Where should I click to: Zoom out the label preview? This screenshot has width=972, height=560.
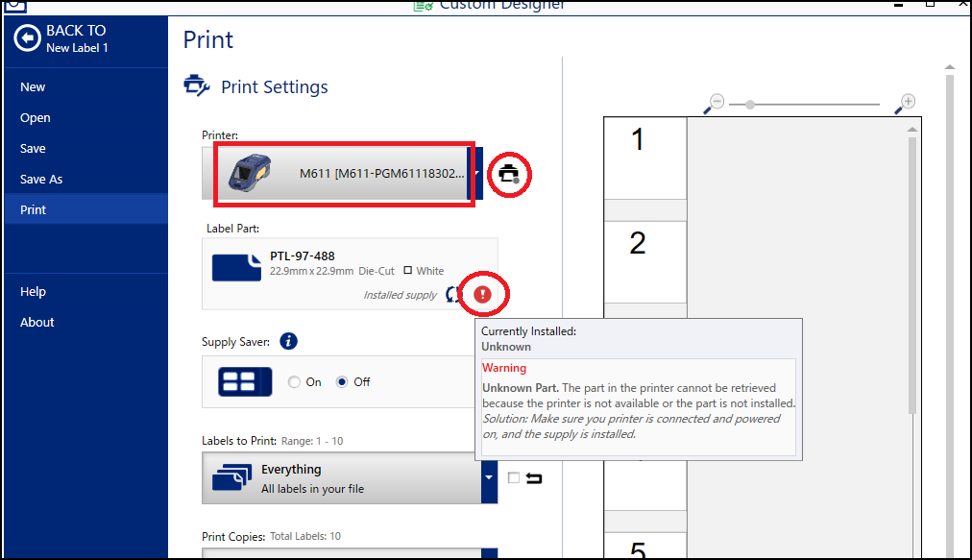tap(714, 104)
